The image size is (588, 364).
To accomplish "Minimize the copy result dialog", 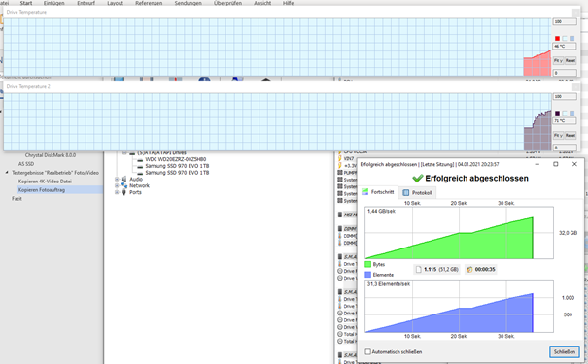I will pyautogui.click(x=537, y=164).
